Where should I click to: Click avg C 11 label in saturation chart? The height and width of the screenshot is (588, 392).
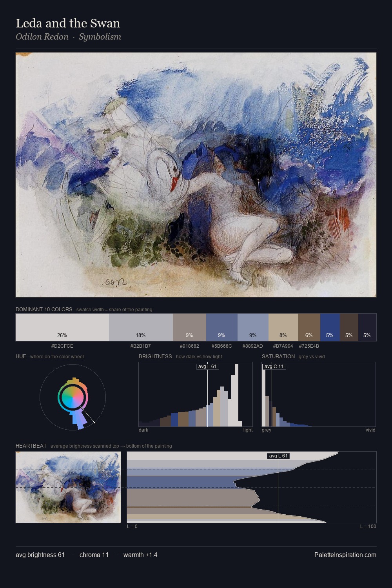[274, 367]
